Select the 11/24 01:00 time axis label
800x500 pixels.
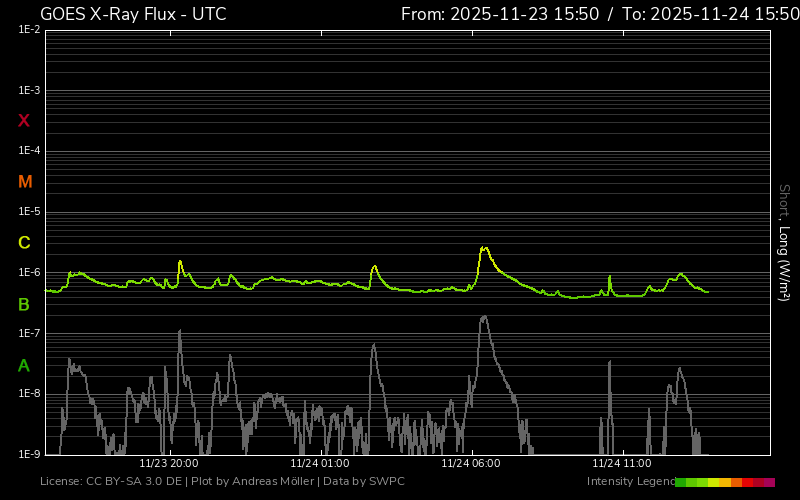(x=320, y=463)
